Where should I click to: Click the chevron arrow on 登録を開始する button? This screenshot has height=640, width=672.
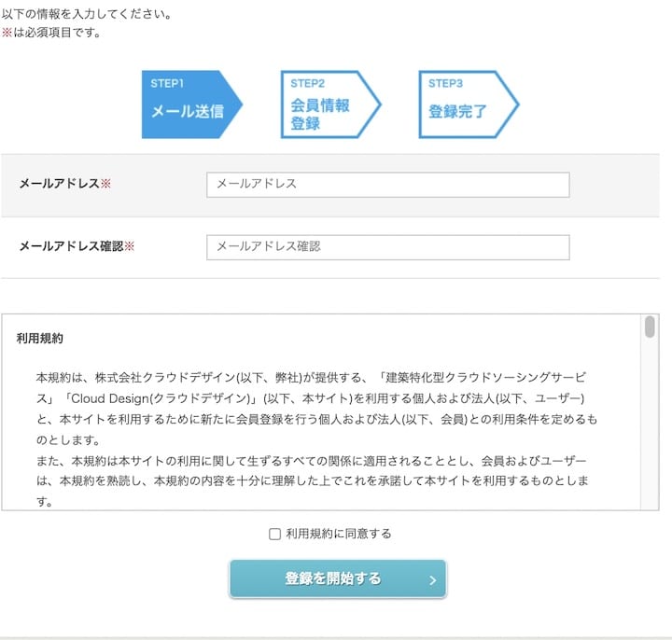[432, 579]
